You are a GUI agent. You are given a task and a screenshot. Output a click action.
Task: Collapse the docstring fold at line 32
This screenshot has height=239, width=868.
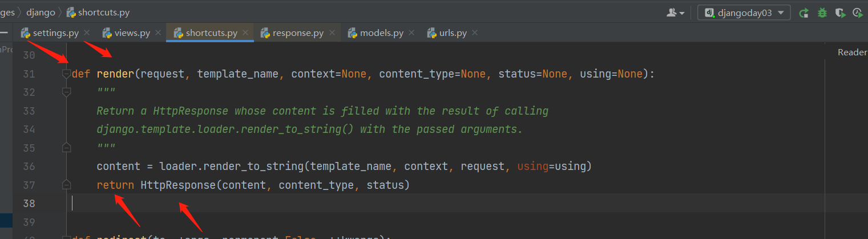66,92
